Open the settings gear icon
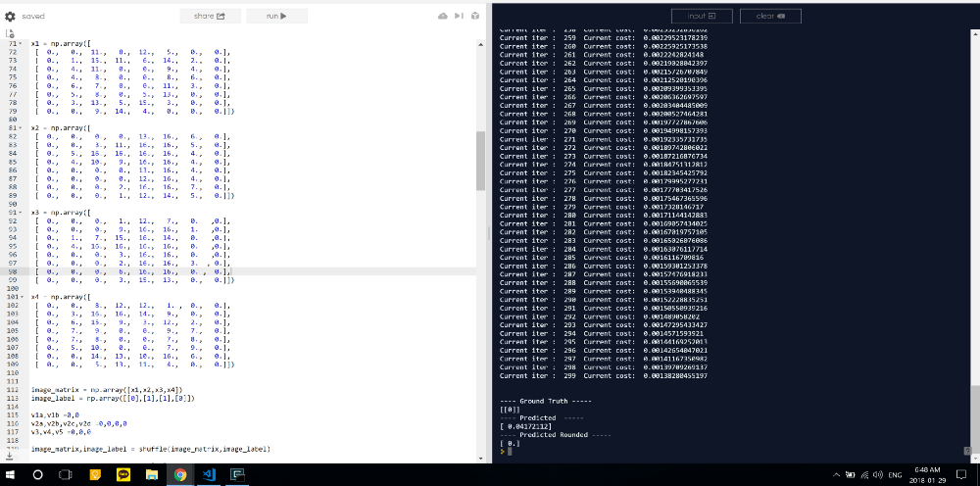This screenshot has width=980, height=486. [x=10, y=17]
